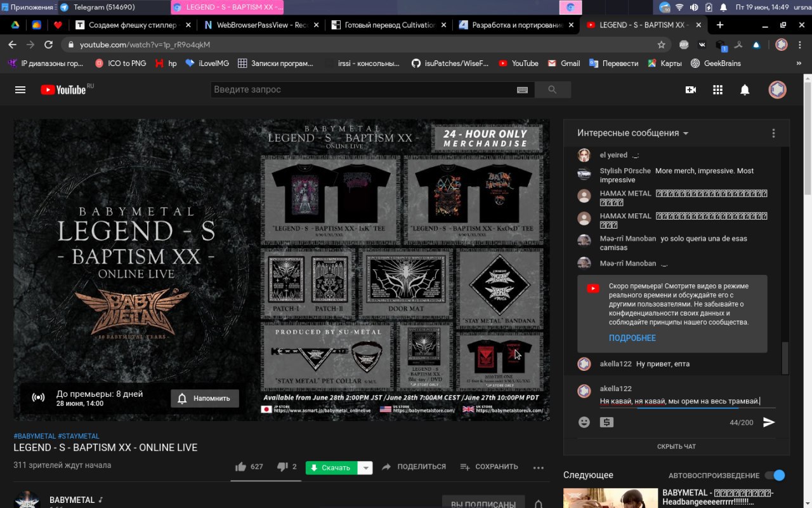Go back in browser history
The height and width of the screenshot is (508, 812).
pyautogui.click(x=12, y=44)
